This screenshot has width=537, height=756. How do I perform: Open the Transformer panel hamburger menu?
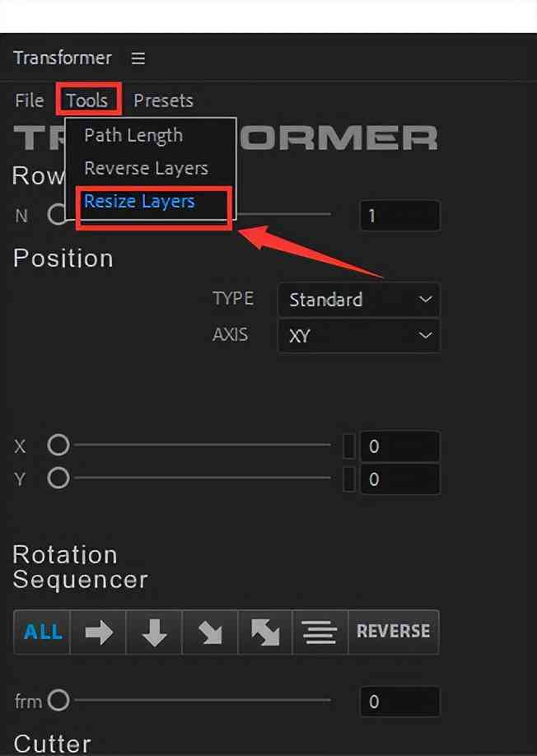tap(138, 58)
